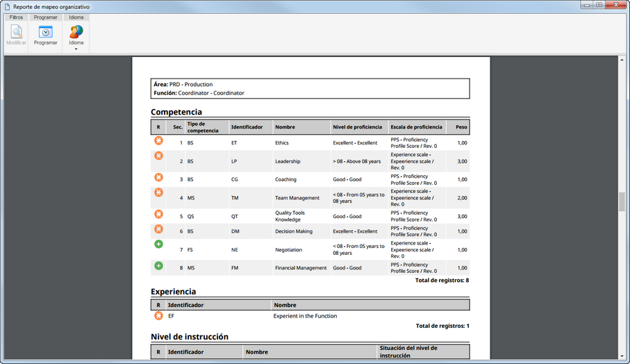
Task: Click the 'TM' identifier cell
Action: click(235, 198)
